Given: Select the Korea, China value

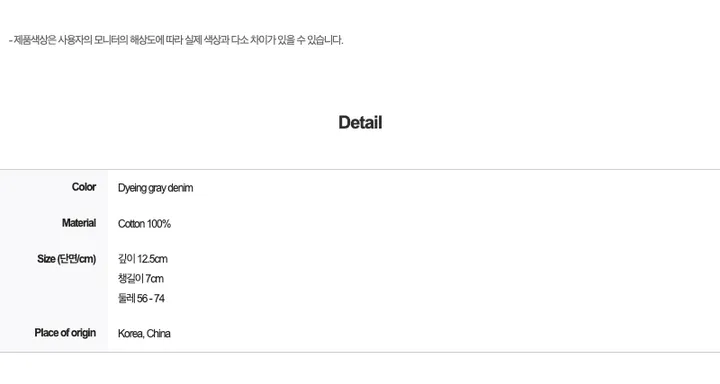Looking at the screenshot, I should [x=144, y=334].
